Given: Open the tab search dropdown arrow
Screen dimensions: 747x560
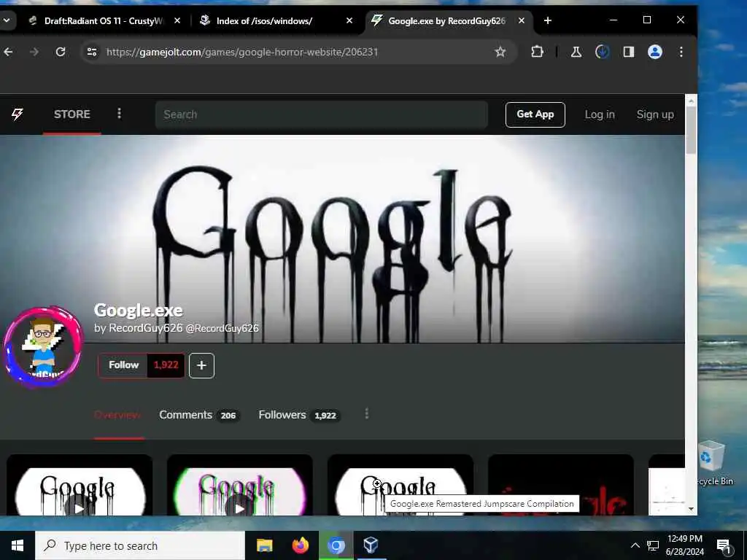Looking at the screenshot, I should coord(7,21).
